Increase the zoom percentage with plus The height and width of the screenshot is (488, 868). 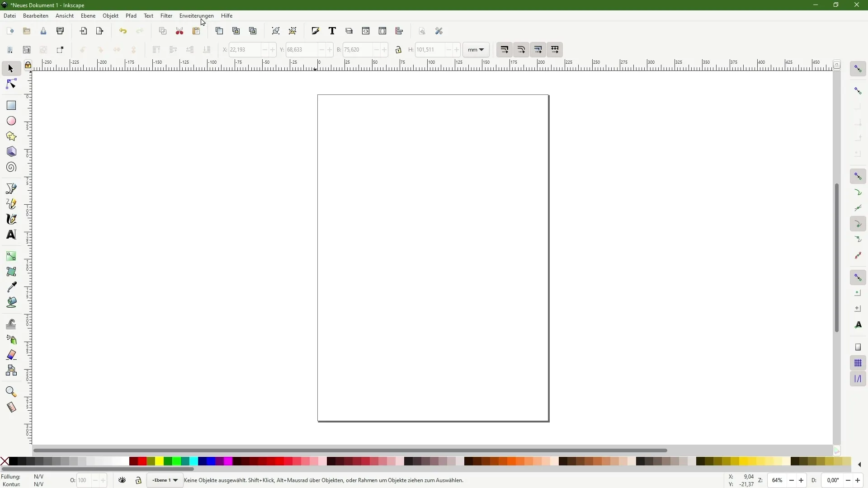(x=801, y=480)
